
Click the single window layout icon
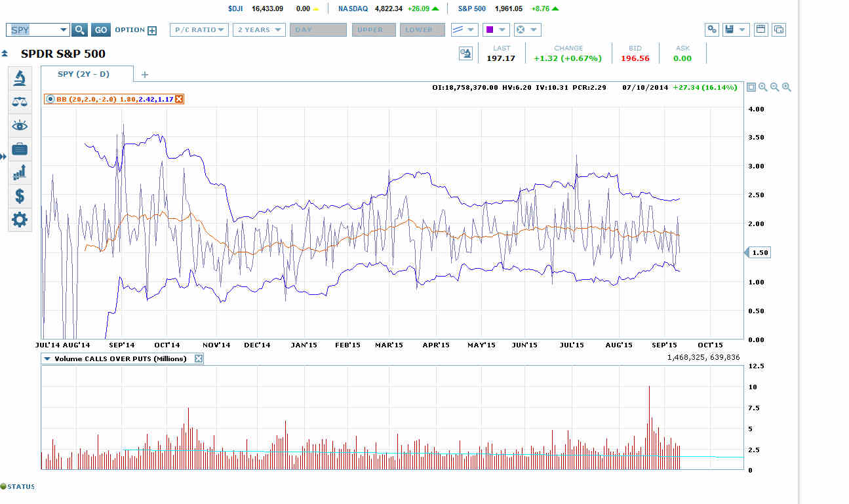760,29
